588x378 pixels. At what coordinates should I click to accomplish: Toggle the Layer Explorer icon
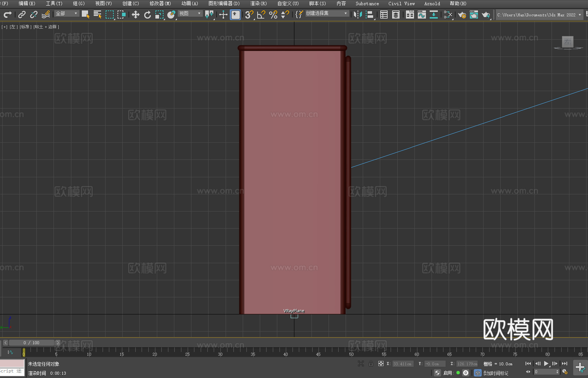[x=396, y=14]
